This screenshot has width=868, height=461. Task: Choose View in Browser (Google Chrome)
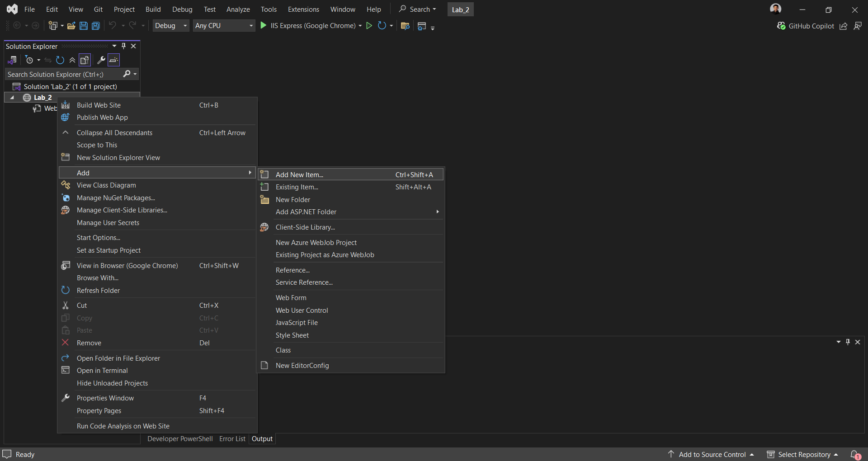157,266
